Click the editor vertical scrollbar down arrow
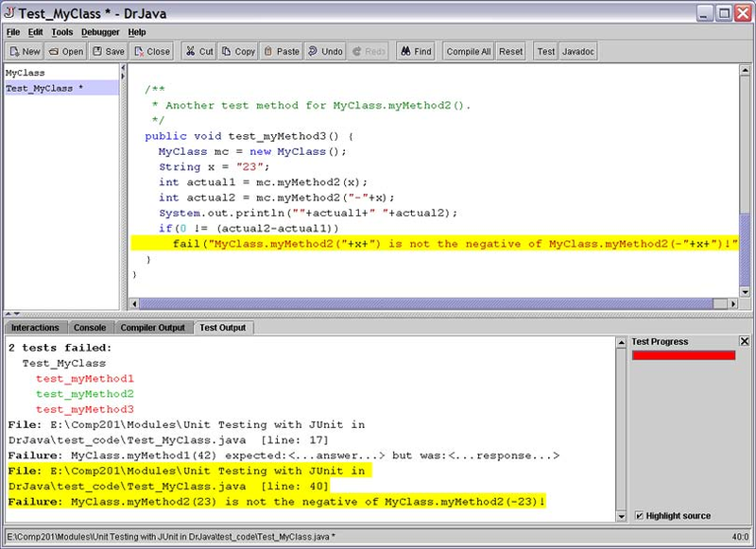Screen dimensions: 756x549 (x=745, y=292)
